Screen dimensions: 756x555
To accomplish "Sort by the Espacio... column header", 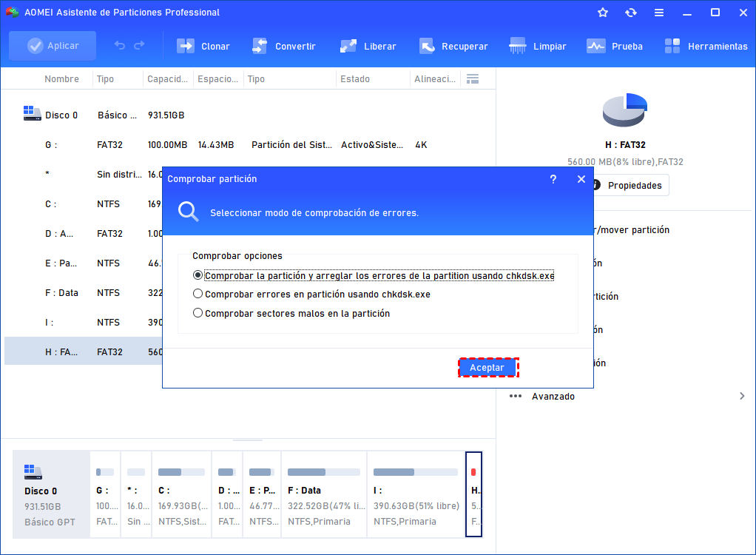I will [218, 79].
